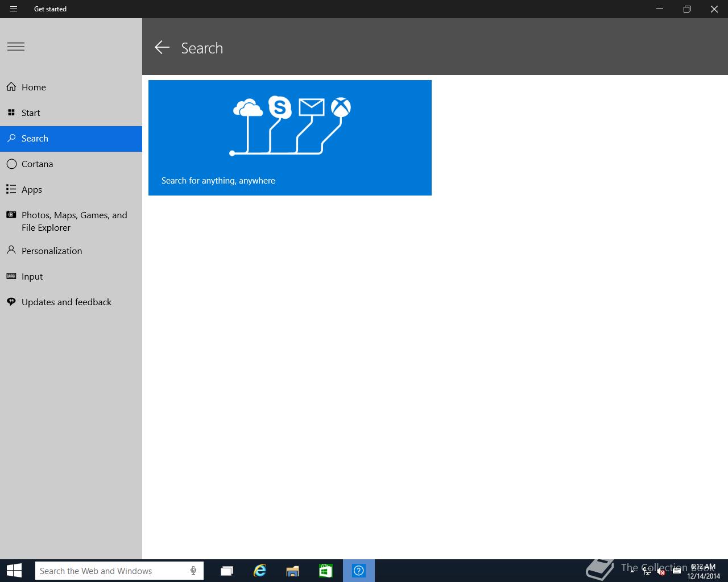The image size is (728, 582).
Task: Open the Search for anything, anywhere tile
Action: coord(290,138)
